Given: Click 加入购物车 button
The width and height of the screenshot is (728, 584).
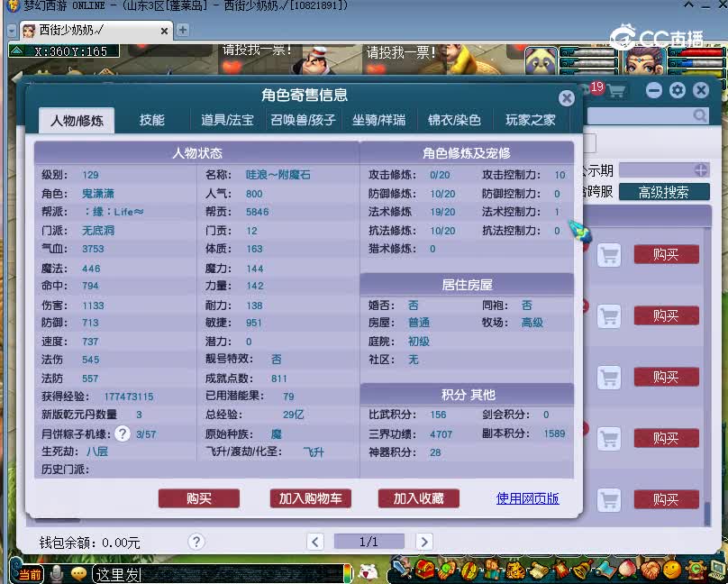Looking at the screenshot, I should (x=310, y=498).
